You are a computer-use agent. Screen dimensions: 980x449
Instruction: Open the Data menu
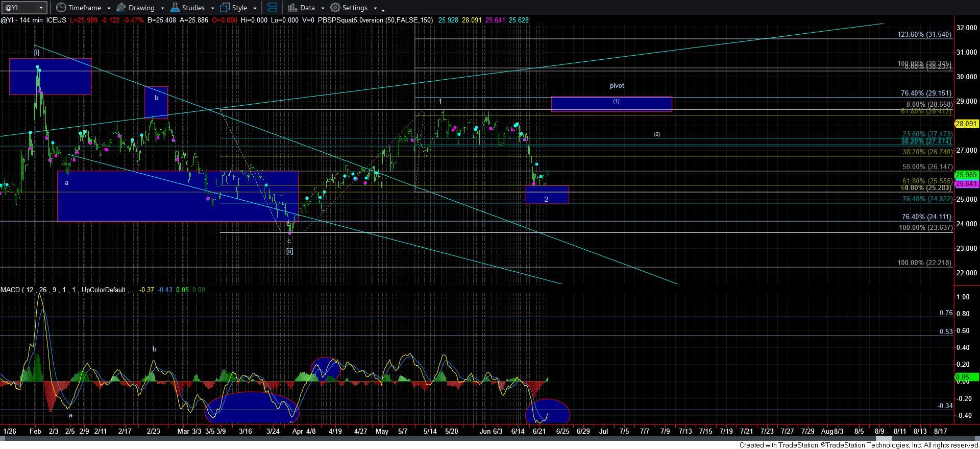click(x=307, y=8)
